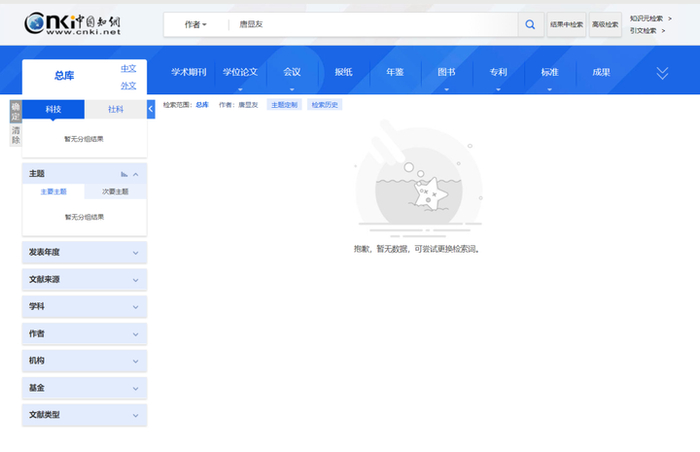Click the 确定 side button
700x452 pixels.
[x=16, y=112]
